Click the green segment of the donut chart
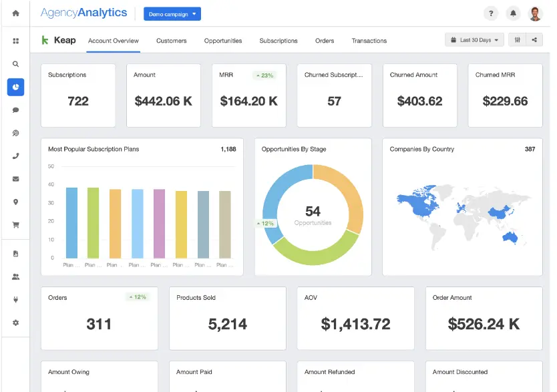 [x=313, y=253]
